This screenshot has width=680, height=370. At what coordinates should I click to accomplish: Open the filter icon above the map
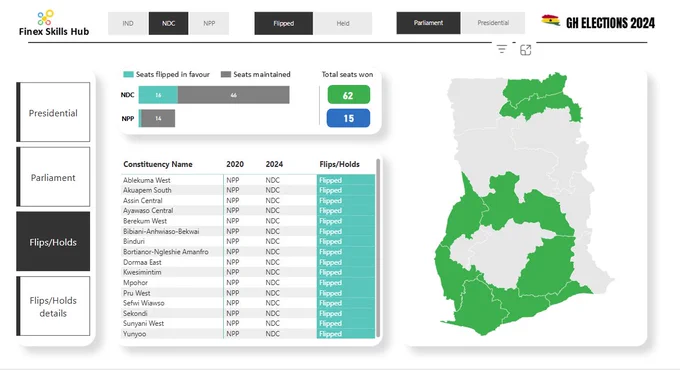[x=501, y=49]
